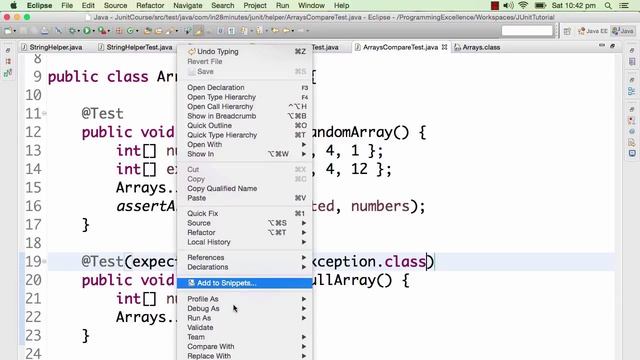The width and height of the screenshot is (640, 360).
Task: Click the Run Last External Tool icon
Action: click(102, 31)
